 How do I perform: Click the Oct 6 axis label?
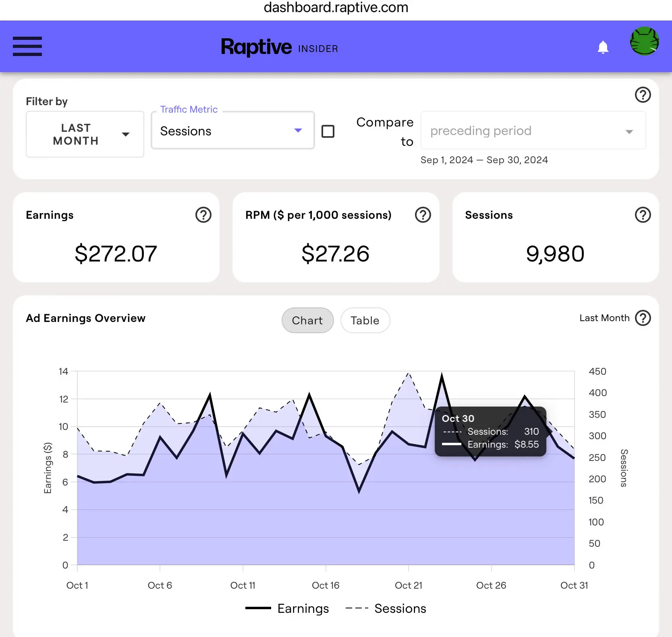coord(160,585)
